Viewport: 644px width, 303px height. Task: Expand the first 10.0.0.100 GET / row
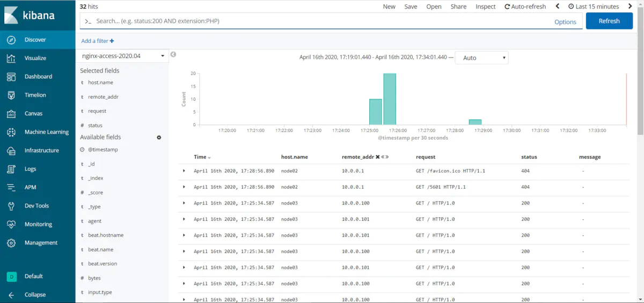pyautogui.click(x=184, y=203)
